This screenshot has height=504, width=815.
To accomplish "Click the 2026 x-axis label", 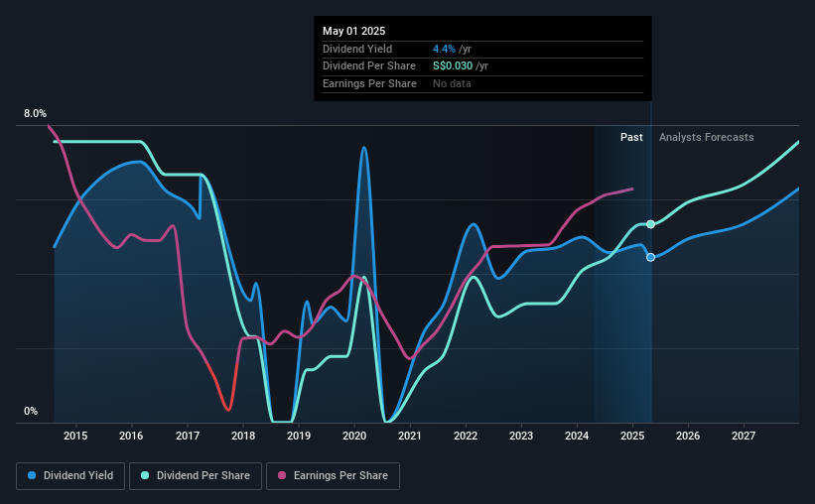I will tap(688, 436).
